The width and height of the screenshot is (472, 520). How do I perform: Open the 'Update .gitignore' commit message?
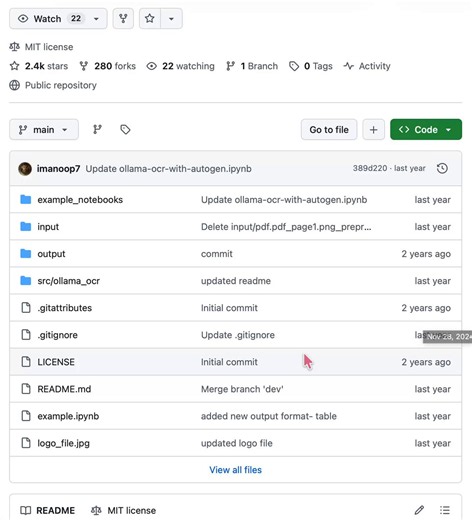click(238, 335)
